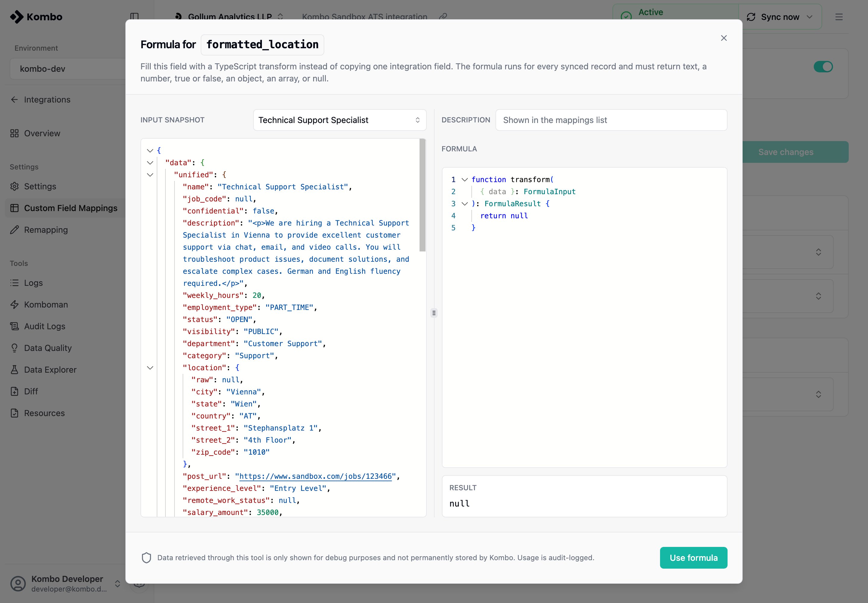Fold function transform at line 1
Screen dimensions: 868x603
[x=465, y=179]
